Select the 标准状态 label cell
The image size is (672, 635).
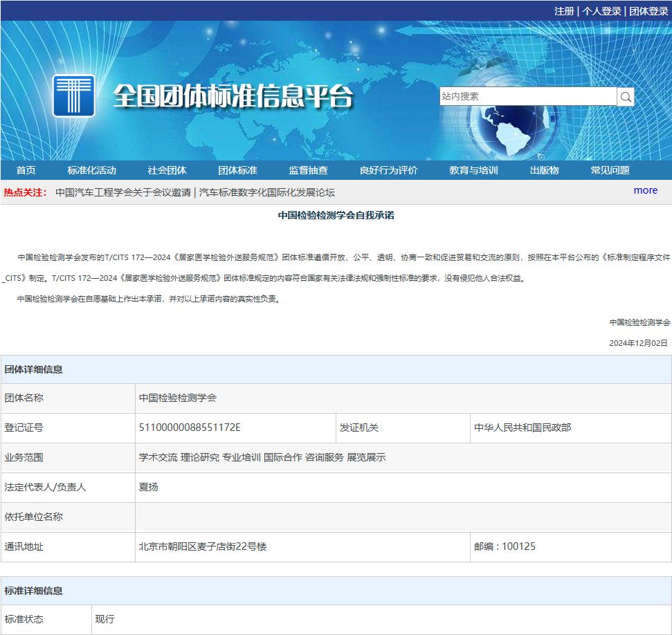46,619
